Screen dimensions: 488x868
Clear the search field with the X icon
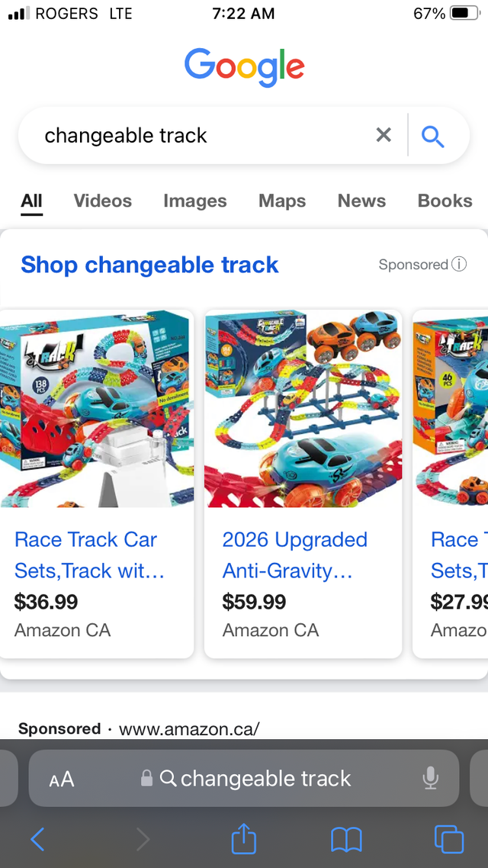[x=384, y=135]
